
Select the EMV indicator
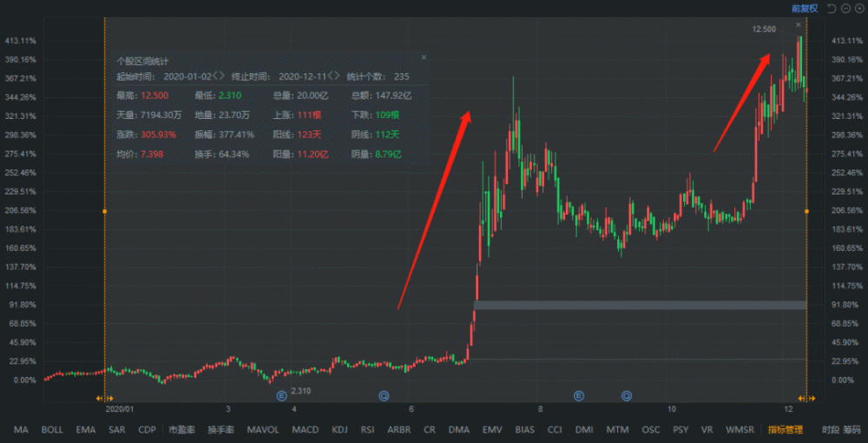tap(492, 430)
